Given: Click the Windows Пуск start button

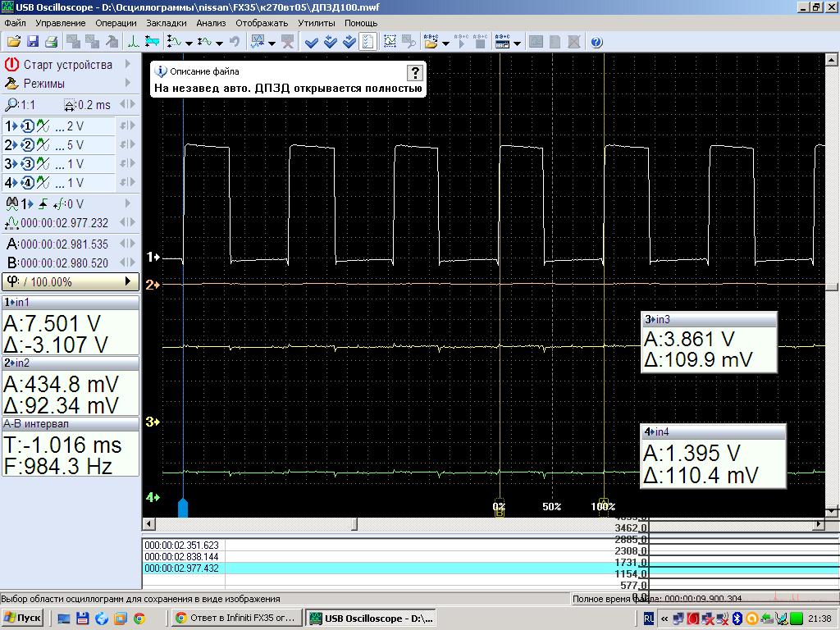Looking at the screenshot, I should click(22, 618).
